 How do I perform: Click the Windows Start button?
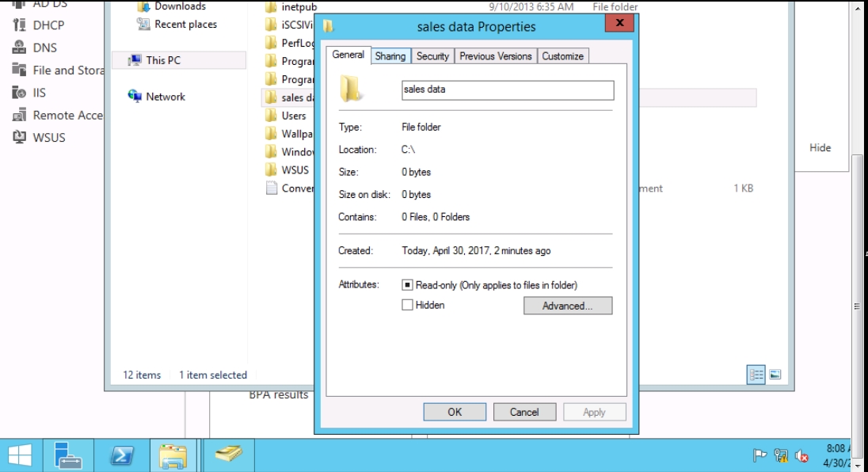tap(21, 455)
